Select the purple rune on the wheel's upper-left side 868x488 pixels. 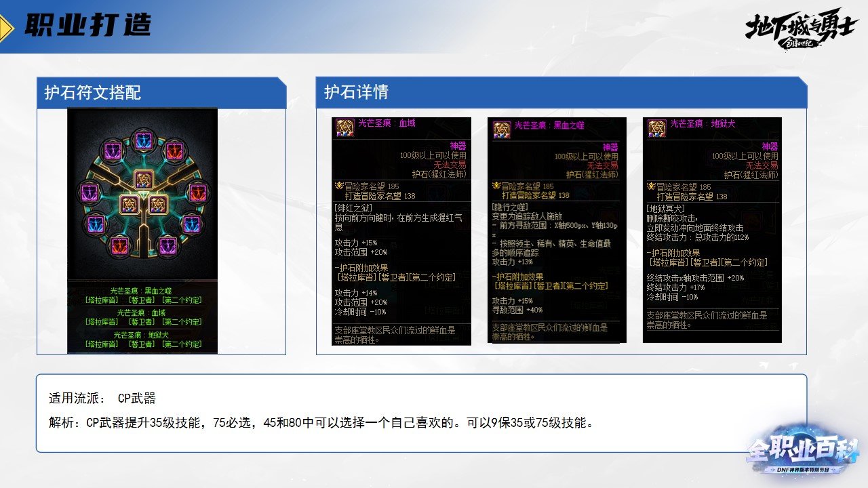coord(89,192)
